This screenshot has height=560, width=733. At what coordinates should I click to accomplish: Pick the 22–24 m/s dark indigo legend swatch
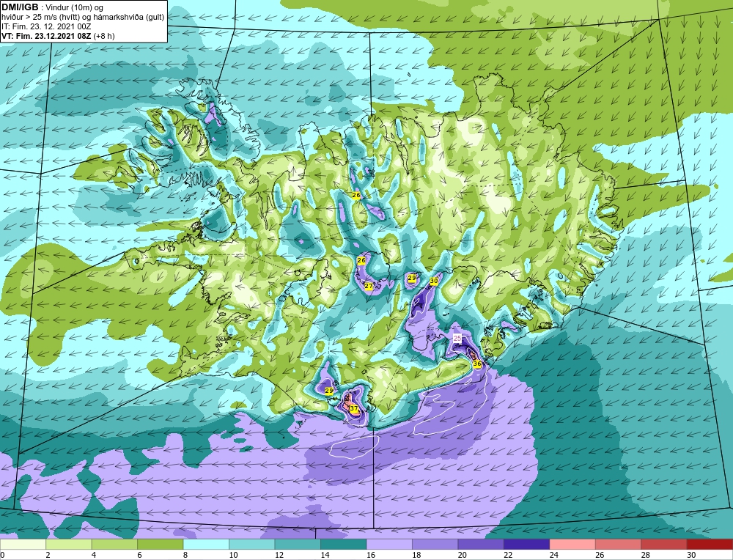click(527, 544)
